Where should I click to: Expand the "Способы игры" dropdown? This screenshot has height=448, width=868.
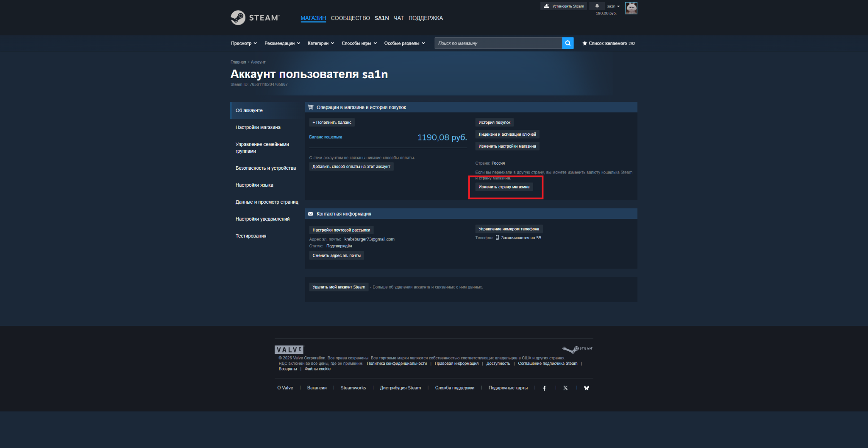click(x=359, y=43)
